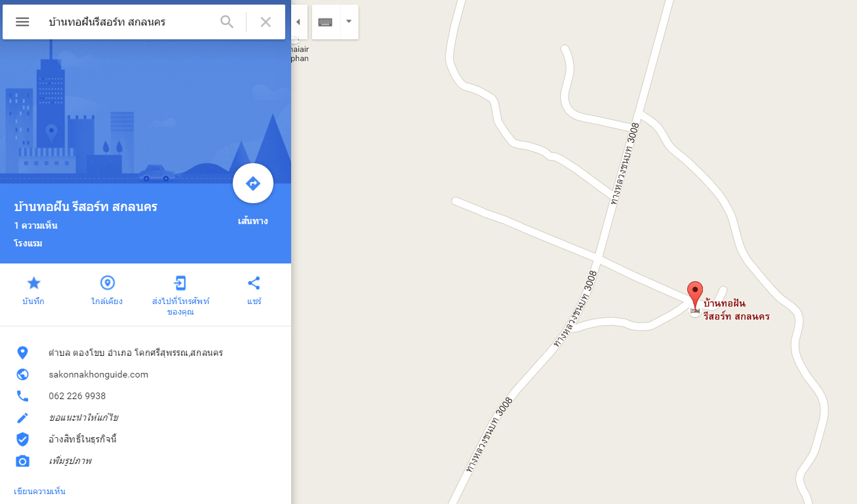Click the send to phone icon
Image resolution: width=857 pixels, height=504 pixels.
(180, 283)
